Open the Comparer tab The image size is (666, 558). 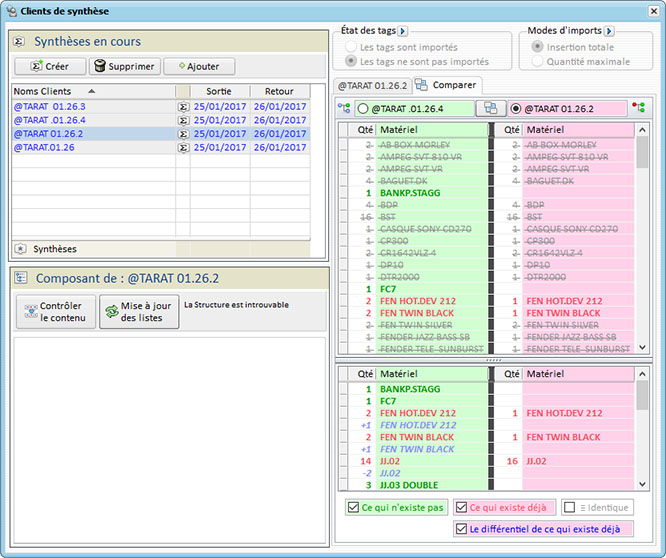point(447,86)
